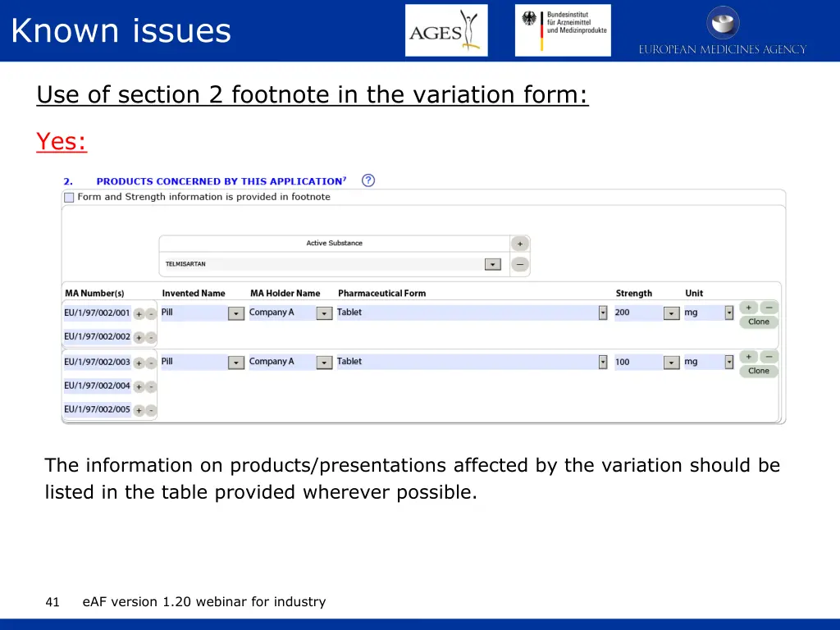This screenshot has height=630, width=840.
Task: Click the plus button beside Active Substance
Action: tap(519, 244)
